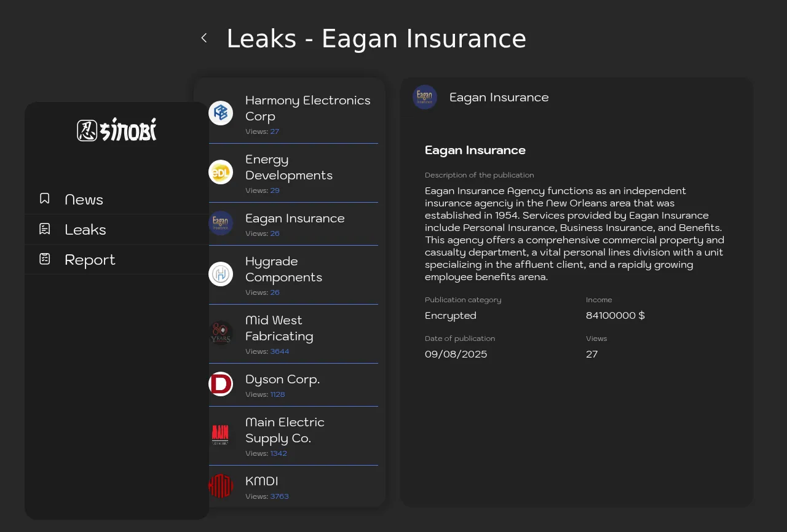
Task: Click the Eagan Insurance logo in detail header
Action: (x=425, y=97)
